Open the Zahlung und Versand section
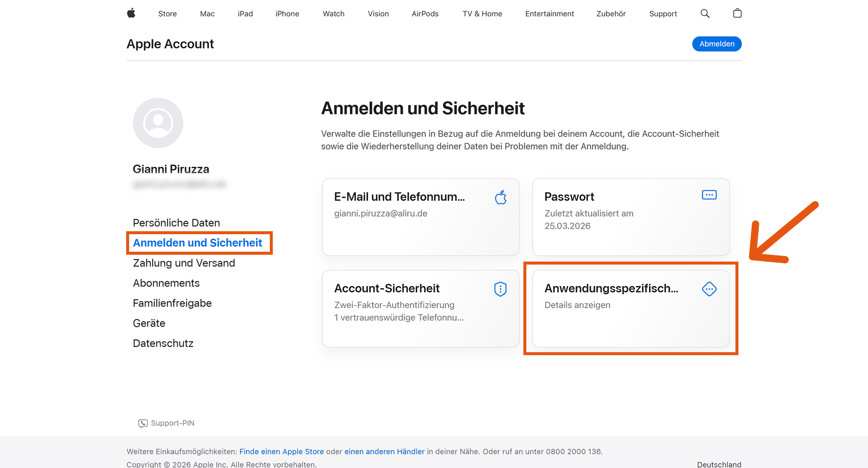 (x=184, y=263)
